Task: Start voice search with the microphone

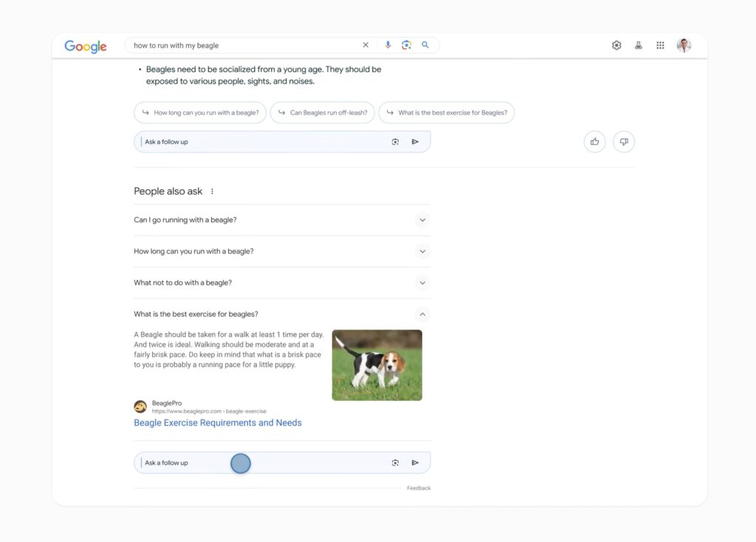Action: pos(388,45)
